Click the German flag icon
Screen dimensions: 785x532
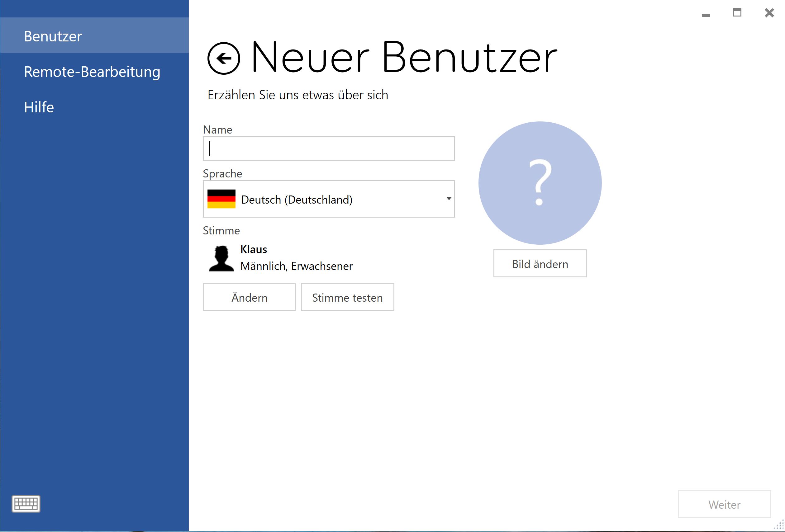221,199
